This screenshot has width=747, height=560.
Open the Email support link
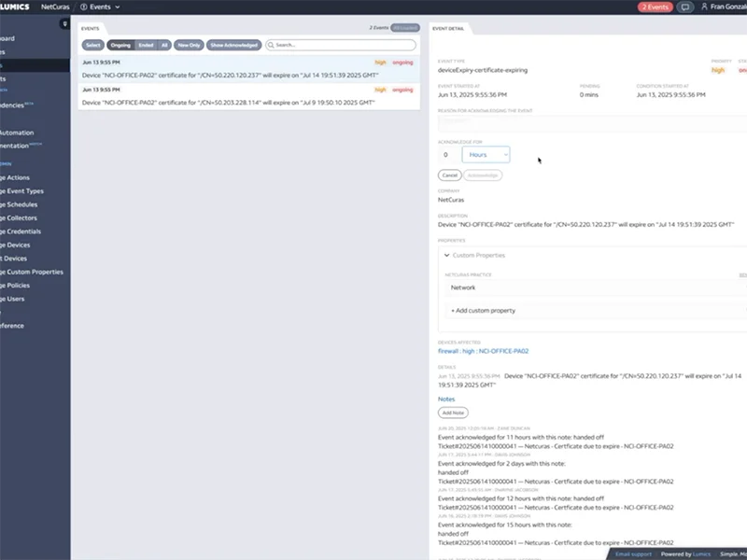634,554
